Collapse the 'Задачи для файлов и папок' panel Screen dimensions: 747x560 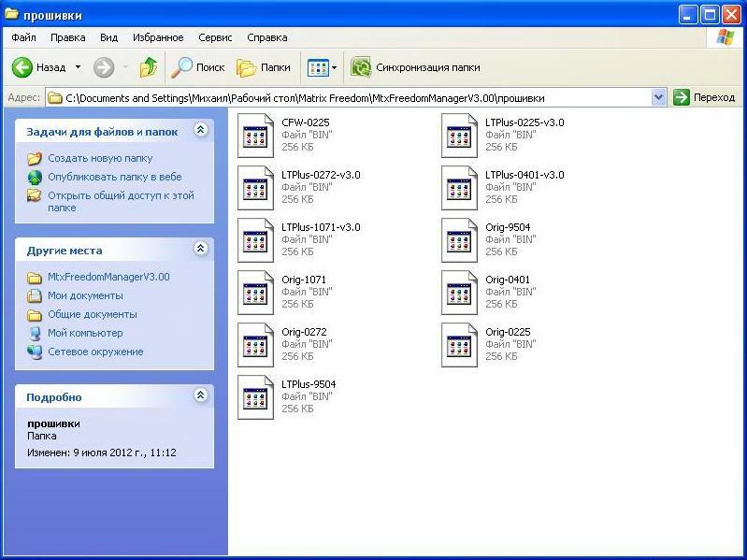(201, 130)
